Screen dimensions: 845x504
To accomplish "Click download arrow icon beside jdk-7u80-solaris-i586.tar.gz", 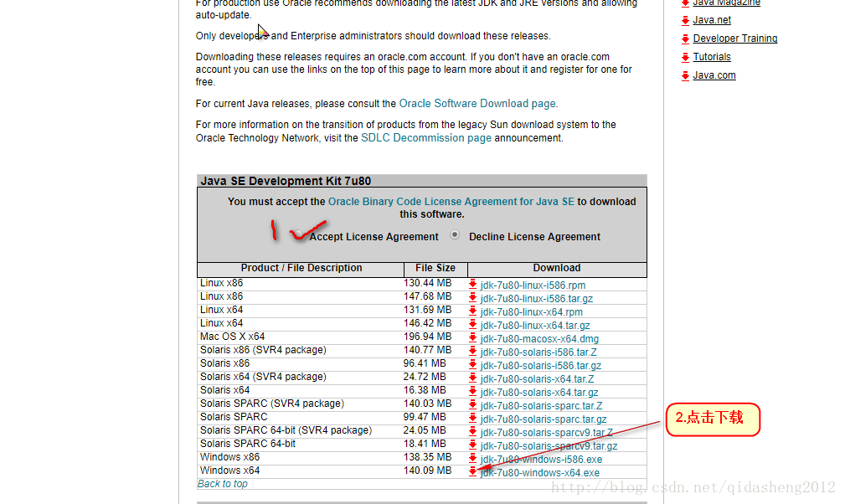I will point(472,364).
